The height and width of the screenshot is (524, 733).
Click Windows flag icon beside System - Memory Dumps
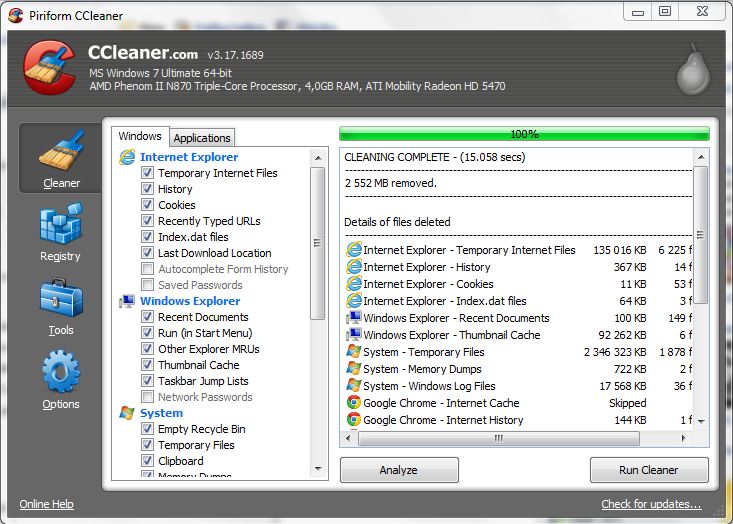[x=354, y=369]
